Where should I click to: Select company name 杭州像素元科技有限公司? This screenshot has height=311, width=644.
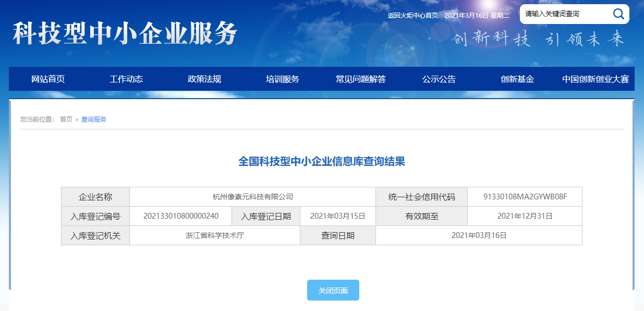coord(253,197)
